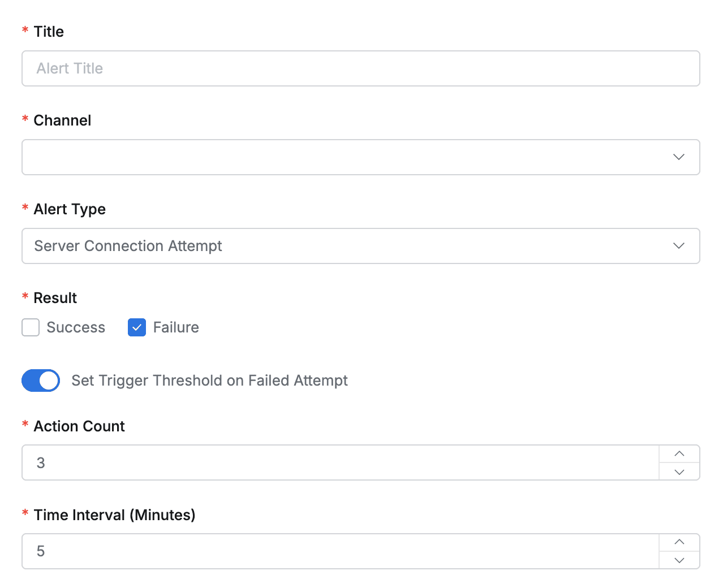Click the "Time Interval (Minutes)" field label

[x=114, y=515]
